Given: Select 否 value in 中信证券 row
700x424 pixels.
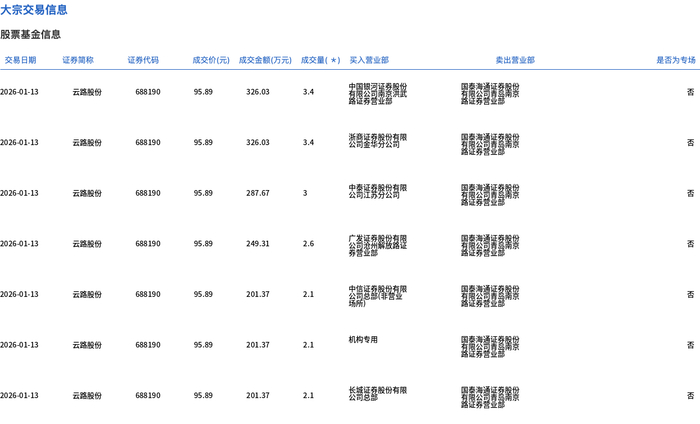Looking at the screenshot, I should click(x=690, y=295).
